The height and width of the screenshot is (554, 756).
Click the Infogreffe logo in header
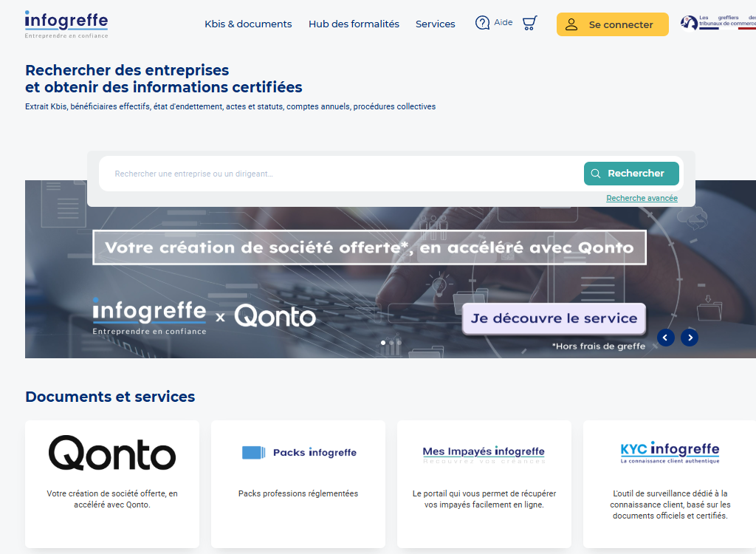pos(66,24)
